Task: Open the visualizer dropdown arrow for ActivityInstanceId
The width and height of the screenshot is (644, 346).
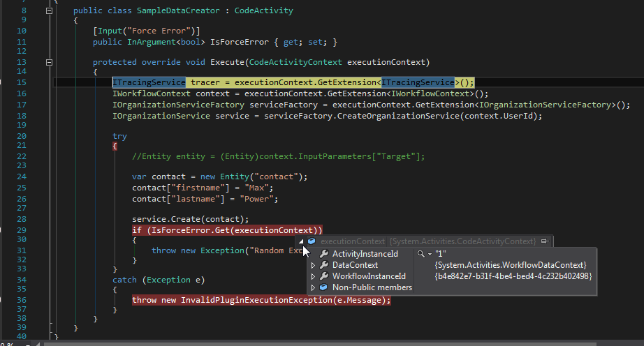Action: click(430, 254)
